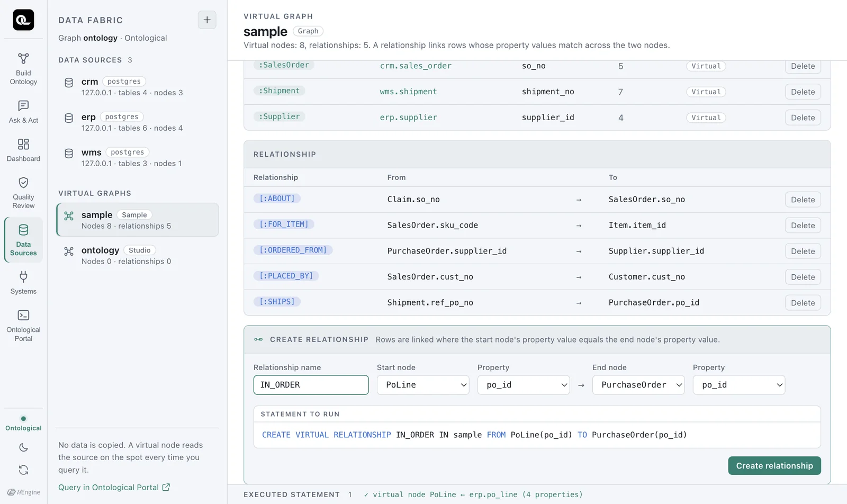Open Query in Ontological Portal link
847x504 pixels.
[114, 488]
